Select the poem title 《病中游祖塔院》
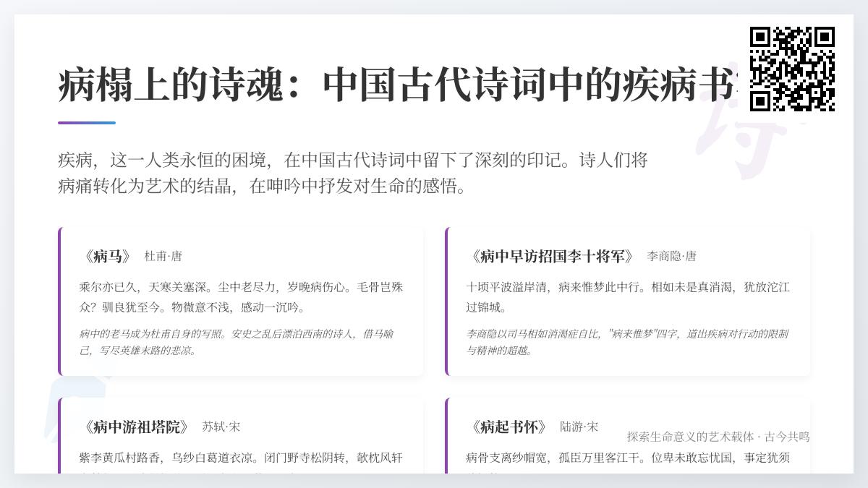The width and height of the screenshot is (868, 488). tap(136, 427)
